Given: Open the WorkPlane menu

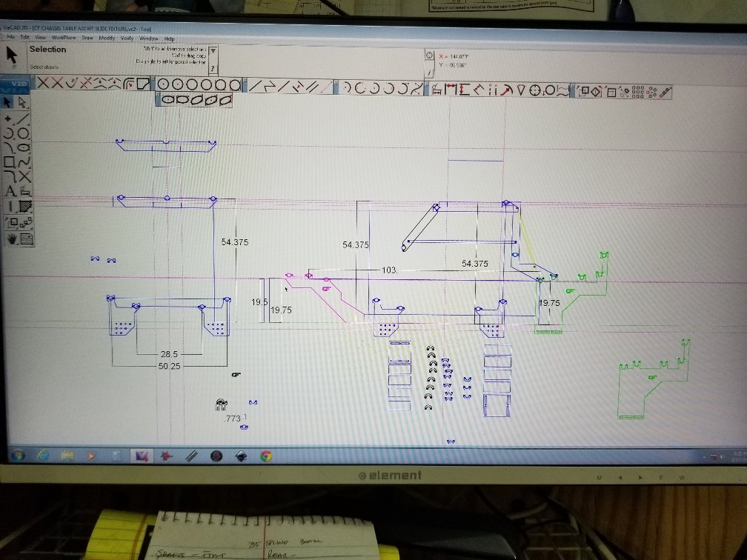Looking at the screenshot, I should 64,38.
